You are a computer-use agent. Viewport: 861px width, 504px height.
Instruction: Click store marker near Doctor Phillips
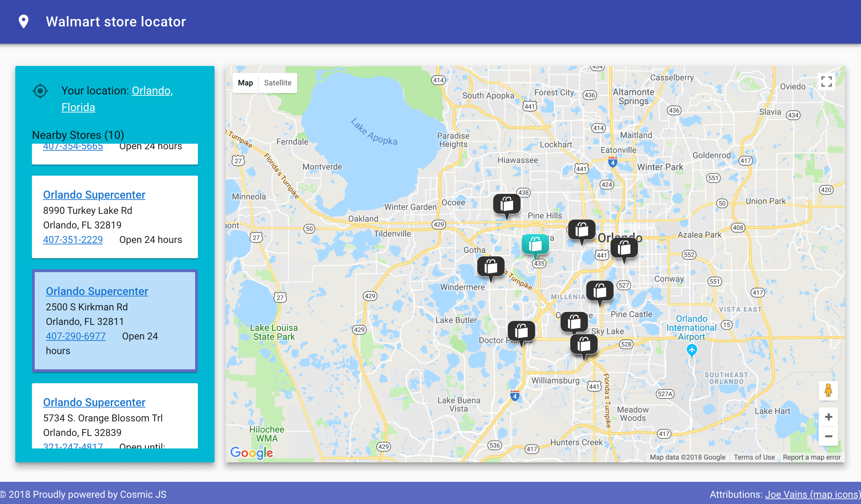point(521,331)
